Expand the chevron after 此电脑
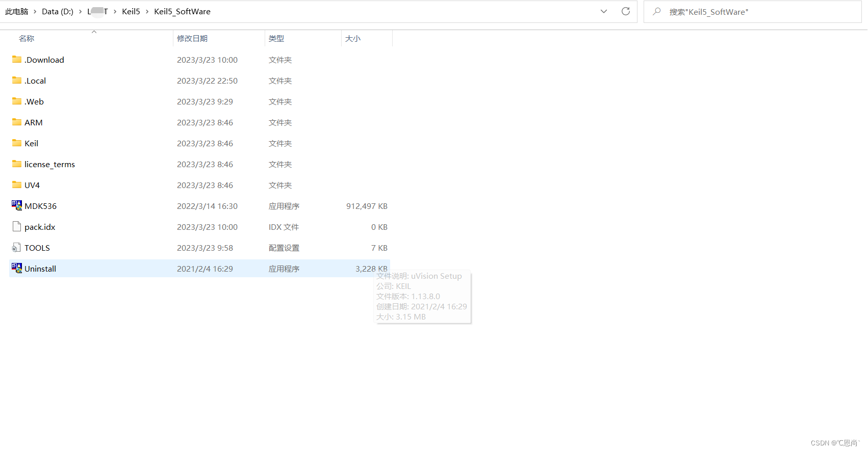The width and height of the screenshot is (868, 451). (35, 12)
